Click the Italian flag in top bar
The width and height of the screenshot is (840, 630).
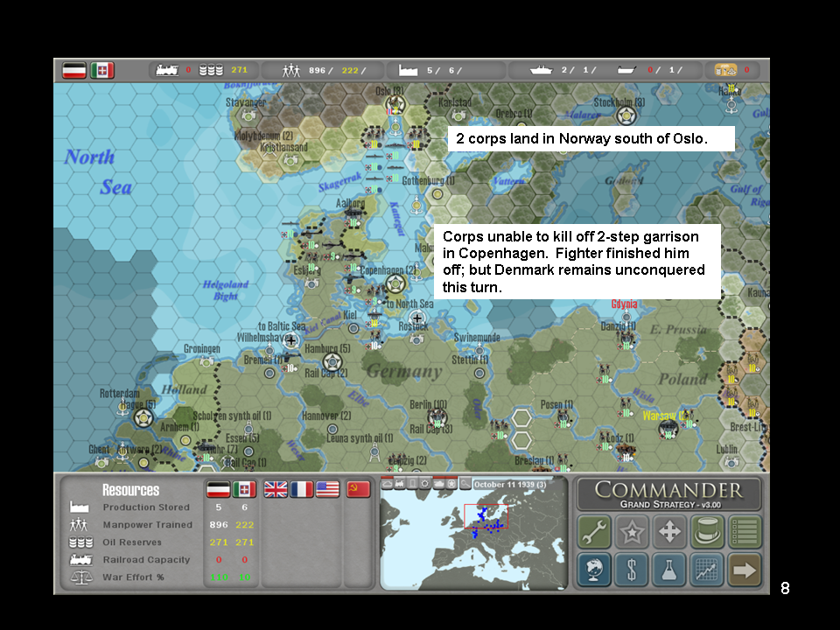[x=102, y=70]
